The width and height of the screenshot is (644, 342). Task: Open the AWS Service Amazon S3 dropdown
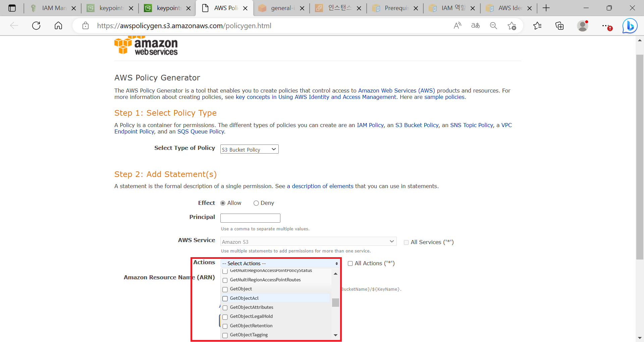point(308,241)
